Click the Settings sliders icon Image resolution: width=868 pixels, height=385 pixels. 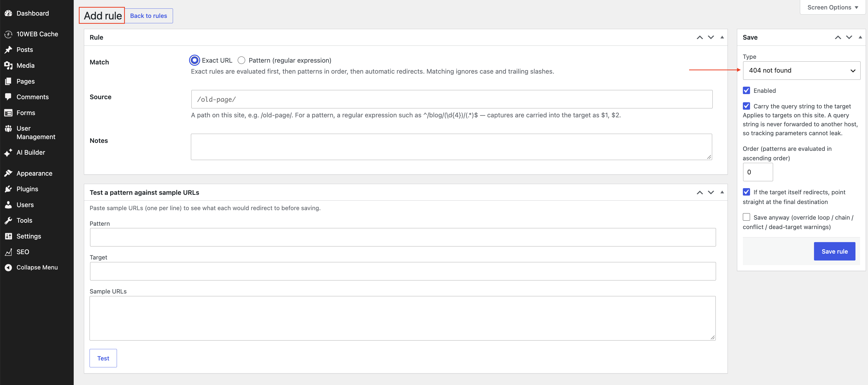[8, 236]
